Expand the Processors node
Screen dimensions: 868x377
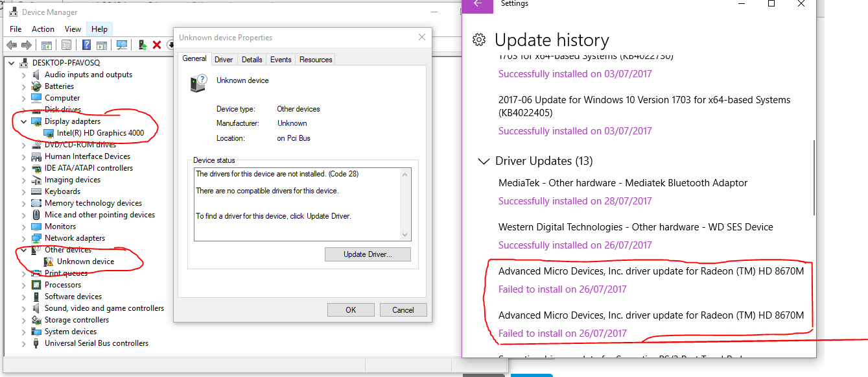pyautogui.click(x=24, y=285)
